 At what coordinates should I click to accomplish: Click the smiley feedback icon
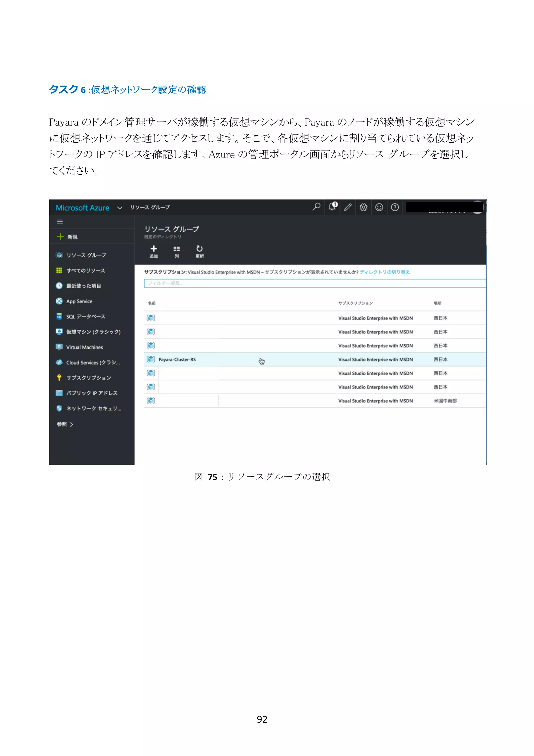pyautogui.click(x=379, y=207)
